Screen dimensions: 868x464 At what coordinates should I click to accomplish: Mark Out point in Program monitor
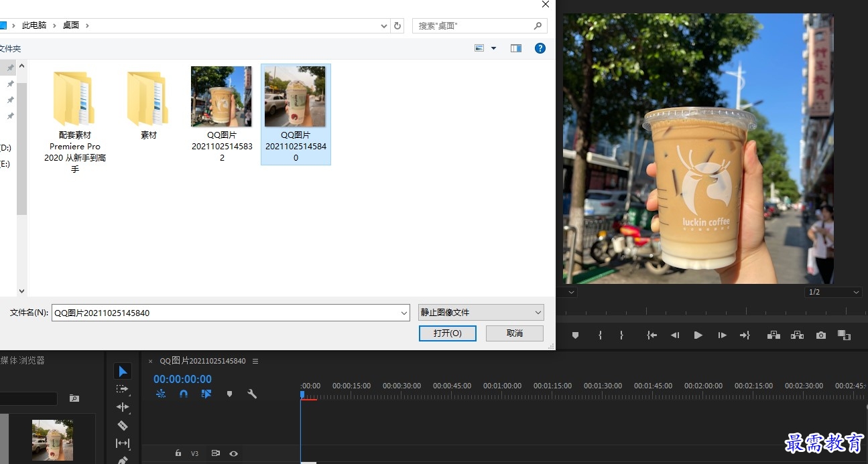pyautogui.click(x=621, y=335)
